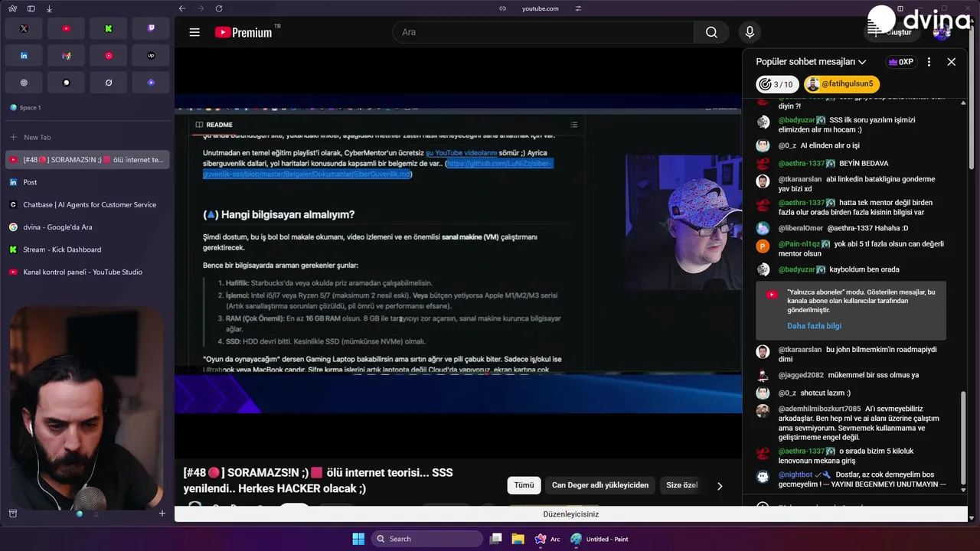
Task: Open the purple diamond play icon tile
Action: [x=151, y=82]
